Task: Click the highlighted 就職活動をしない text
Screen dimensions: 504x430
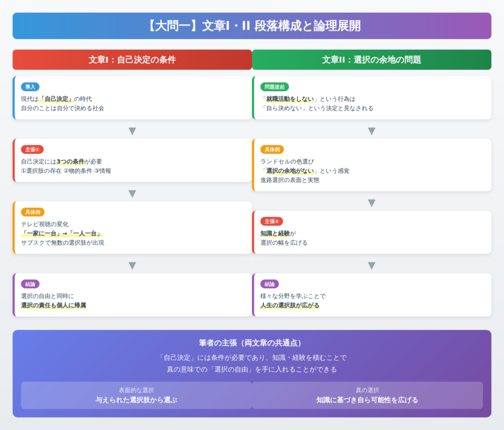Action: click(289, 99)
